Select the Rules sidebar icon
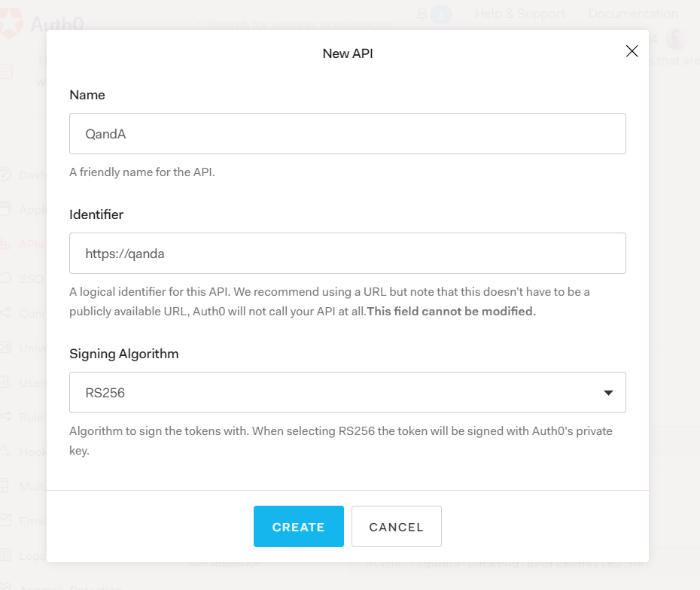This screenshot has height=590, width=700. click(x=6, y=416)
